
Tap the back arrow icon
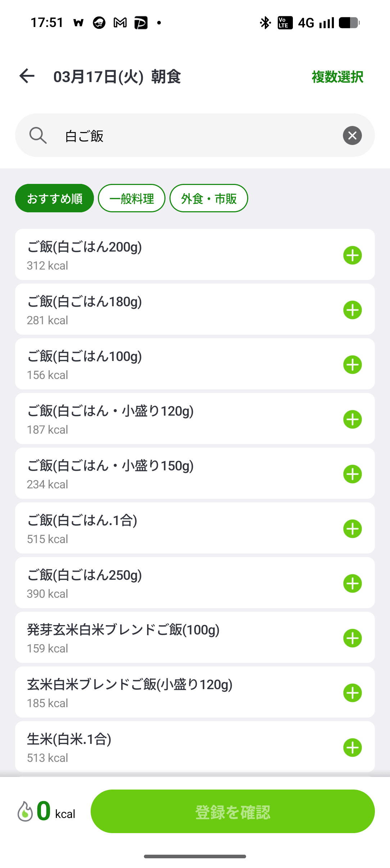[x=27, y=76]
